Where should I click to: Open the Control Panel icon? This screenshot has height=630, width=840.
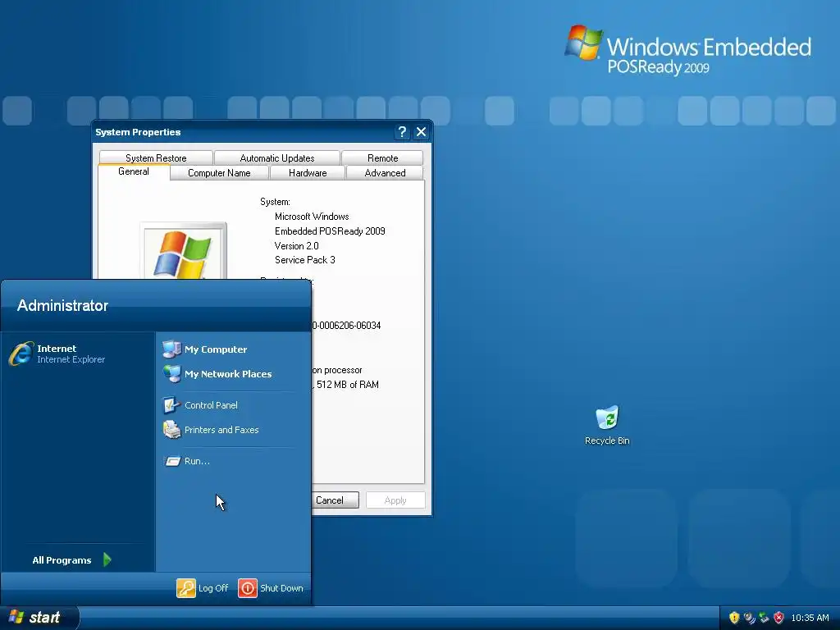tap(172, 405)
